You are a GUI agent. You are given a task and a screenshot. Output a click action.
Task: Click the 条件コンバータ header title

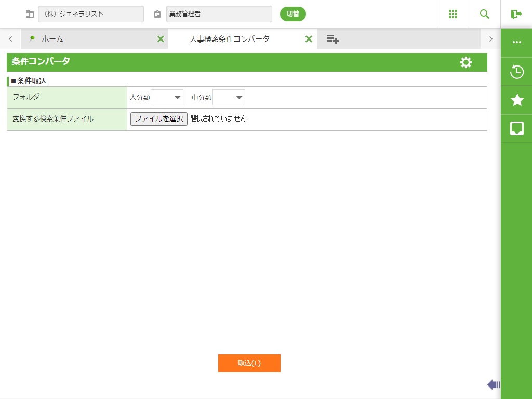click(41, 61)
